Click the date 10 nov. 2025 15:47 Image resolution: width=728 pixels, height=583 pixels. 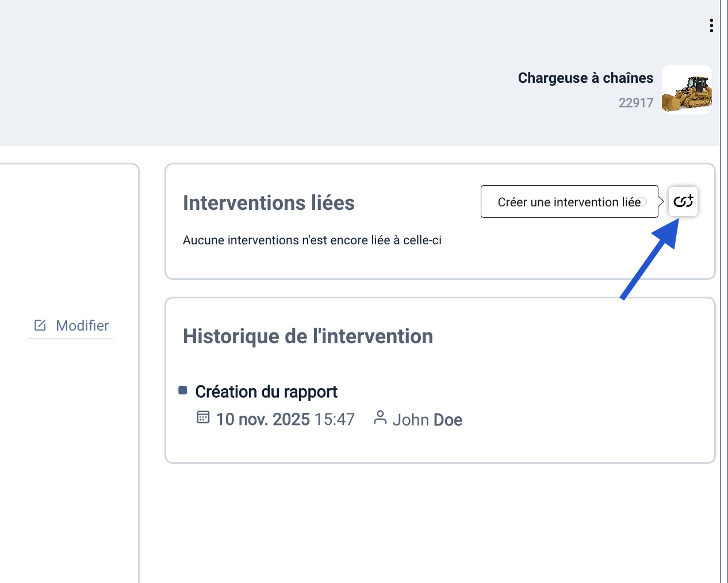tap(285, 420)
